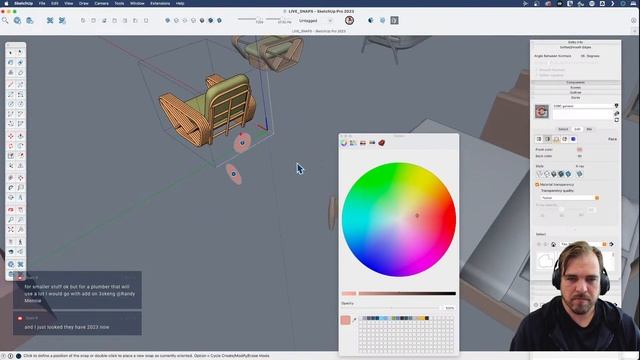Click the Back color swatch
Image resolution: width=640 pixels, height=360 pixels.
click(580, 156)
